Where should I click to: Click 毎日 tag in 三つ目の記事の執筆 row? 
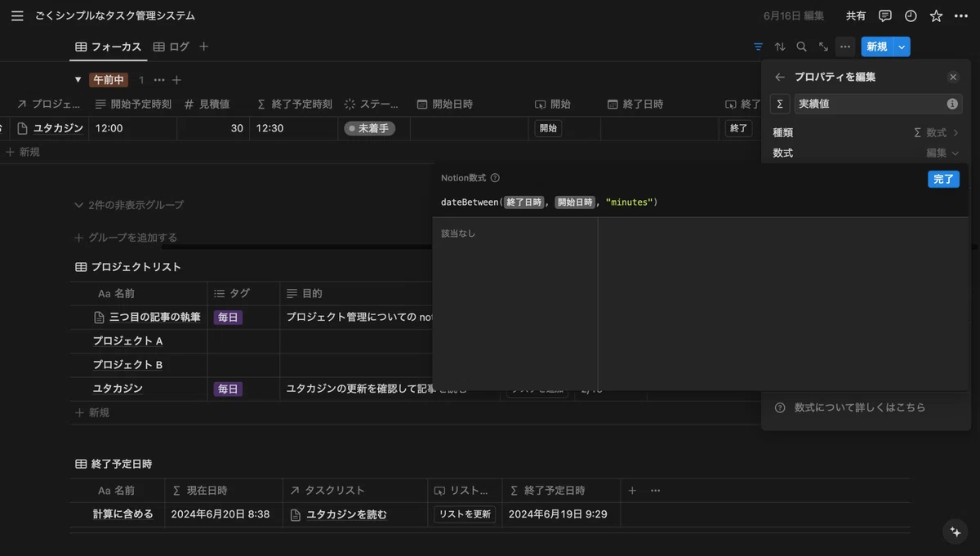pyautogui.click(x=228, y=318)
